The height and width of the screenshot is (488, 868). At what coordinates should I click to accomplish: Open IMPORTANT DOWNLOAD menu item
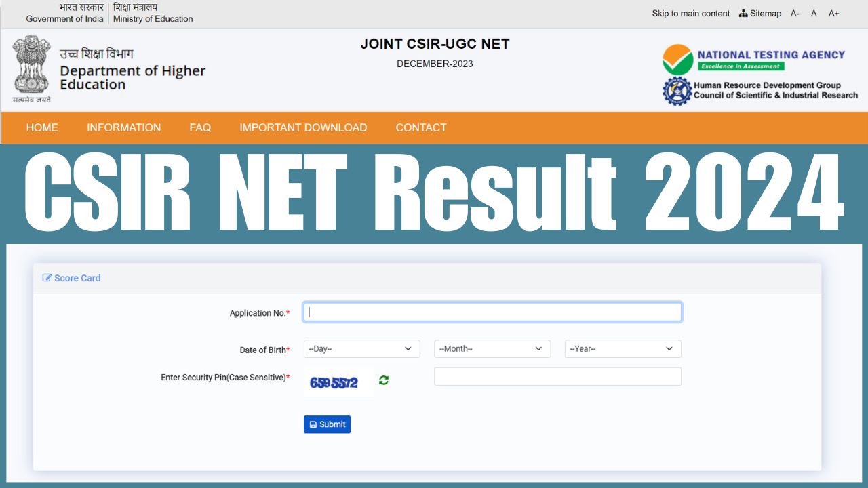pyautogui.click(x=303, y=127)
